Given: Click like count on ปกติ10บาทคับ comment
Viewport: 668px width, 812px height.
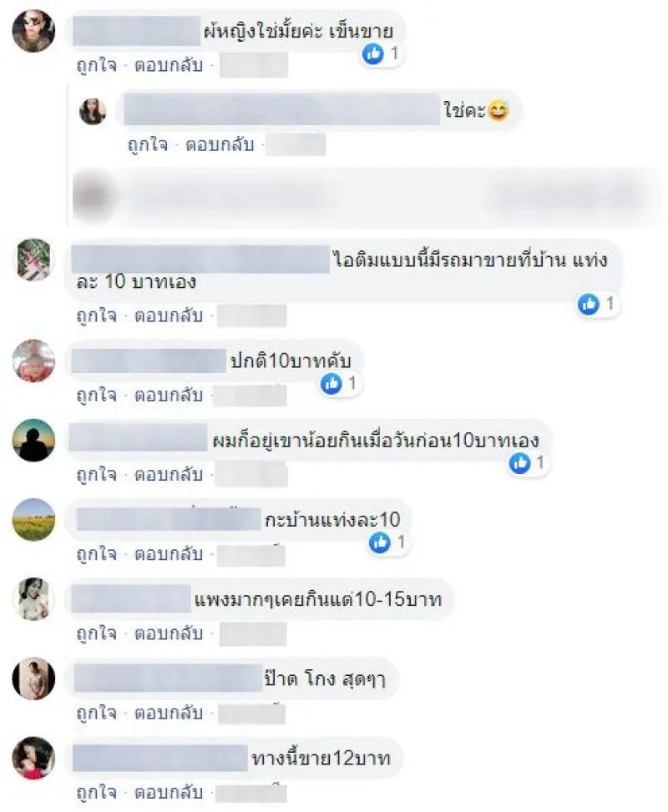Looking at the screenshot, I should (x=352, y=383).
